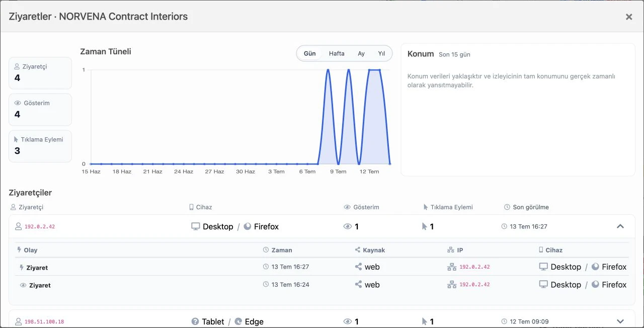
Task: Click the person icon in Ziyaretçi stat card
Action: (17, 66)
